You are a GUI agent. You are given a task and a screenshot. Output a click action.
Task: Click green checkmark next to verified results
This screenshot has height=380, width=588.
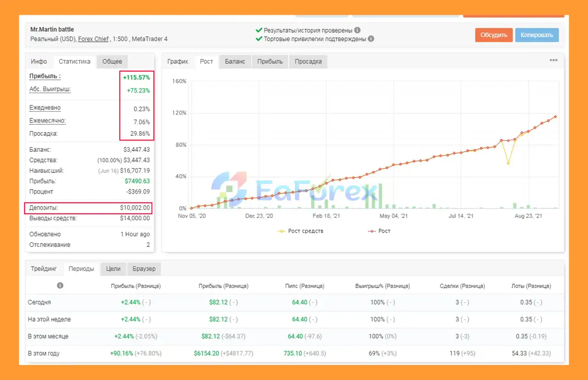(x=259, y=30)
